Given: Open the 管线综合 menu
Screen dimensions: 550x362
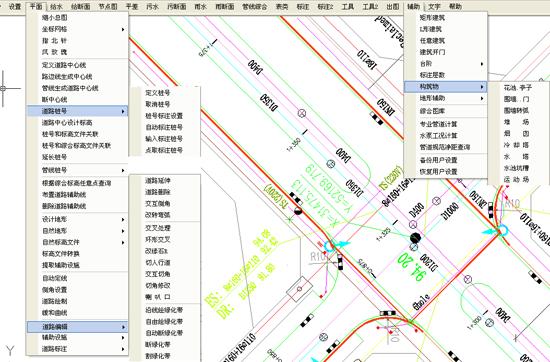Looking at the screenshot, I should pos(255,6).
